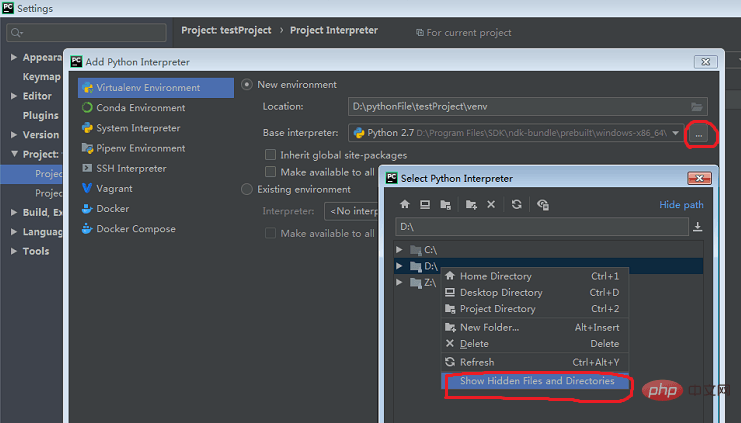Toggle Make available to all under Existing environment
The image size is (741, 423).
point(270,233)
